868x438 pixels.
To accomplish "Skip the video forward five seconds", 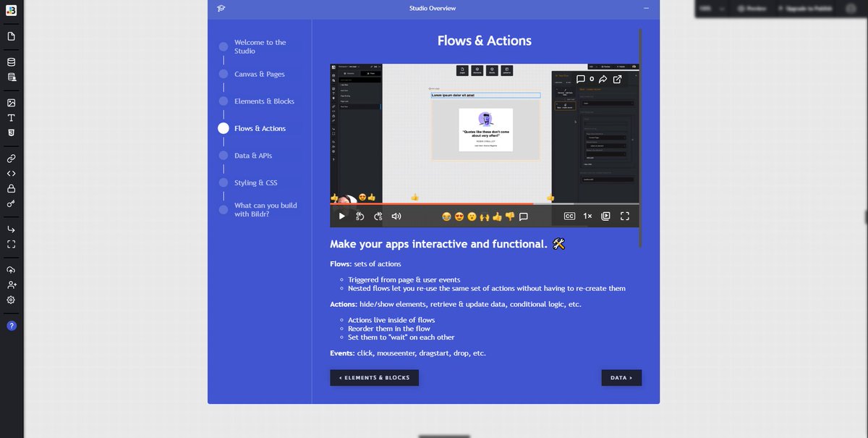I will coord(378,216).
